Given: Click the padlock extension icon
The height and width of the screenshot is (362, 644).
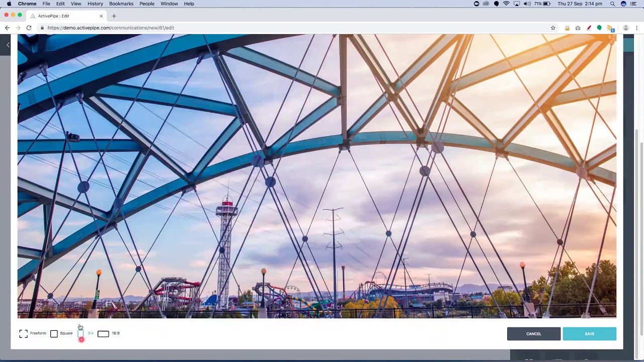Looking at the screenshot, I should [x=567, y=28].
